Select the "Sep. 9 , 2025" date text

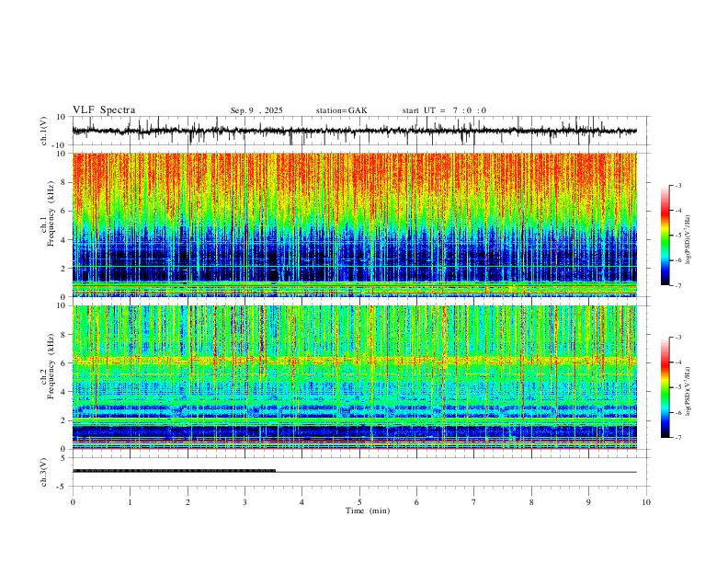[256, 110]
